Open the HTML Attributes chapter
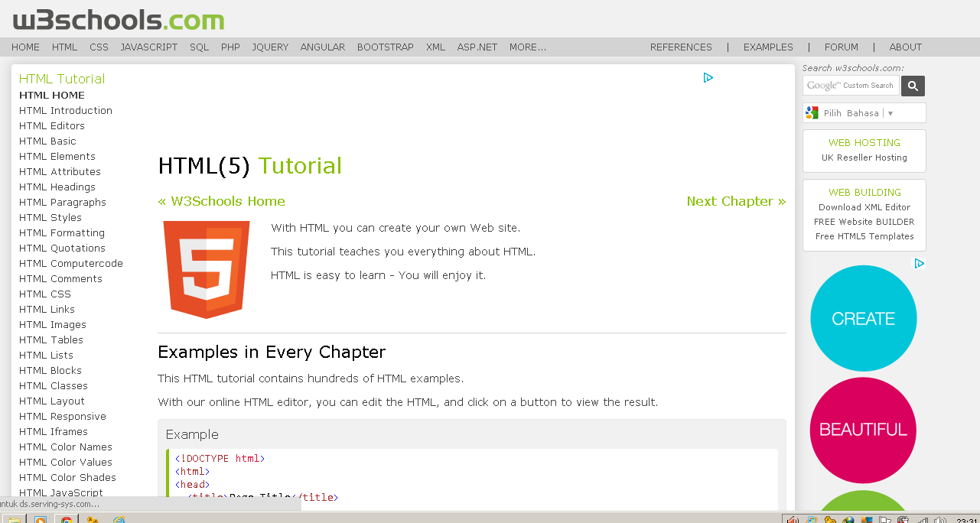 coord(60,172)
